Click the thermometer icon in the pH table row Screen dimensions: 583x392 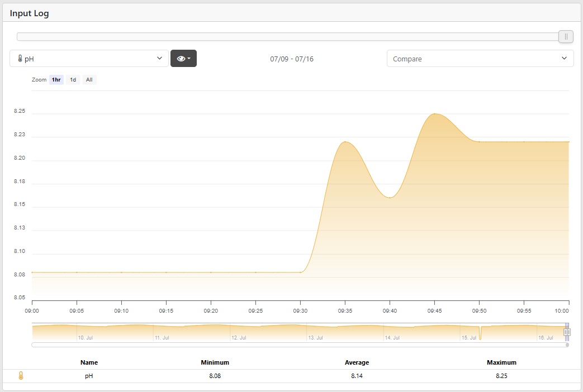pos(21,376)
